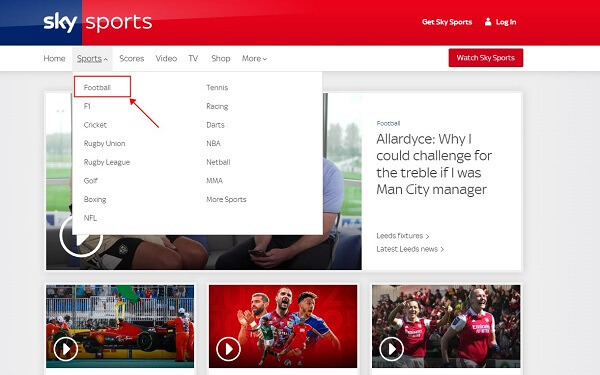Open the Arsenal women celebration thumbnail
600x375 pixels.
(x=446, y=326)
